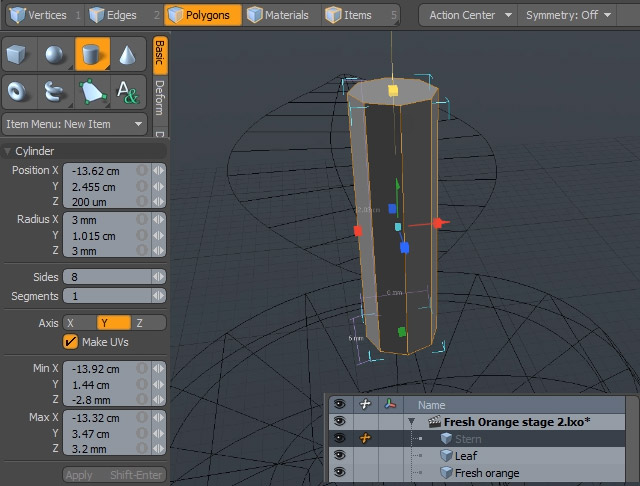
Task: Click the Segments stepper arrows
Action: click(x=158, y=296)
